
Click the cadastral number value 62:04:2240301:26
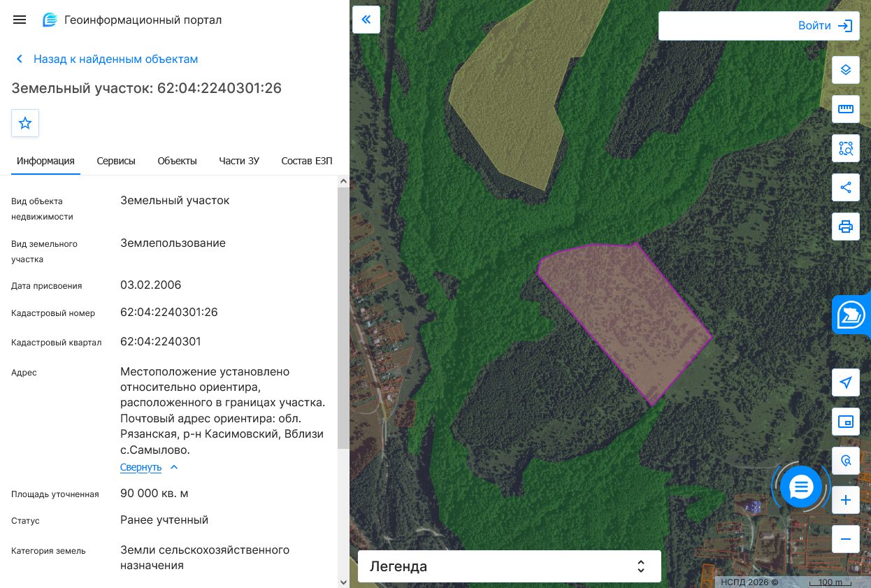pyautogui.click(x=169, y=312)
